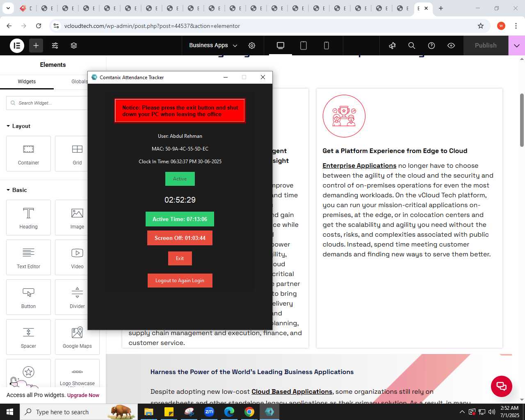Image resolution: width=525 pixels, height=420 pixels.
Task: Pick the Google Maps widget
Action: tap(77, 337)
